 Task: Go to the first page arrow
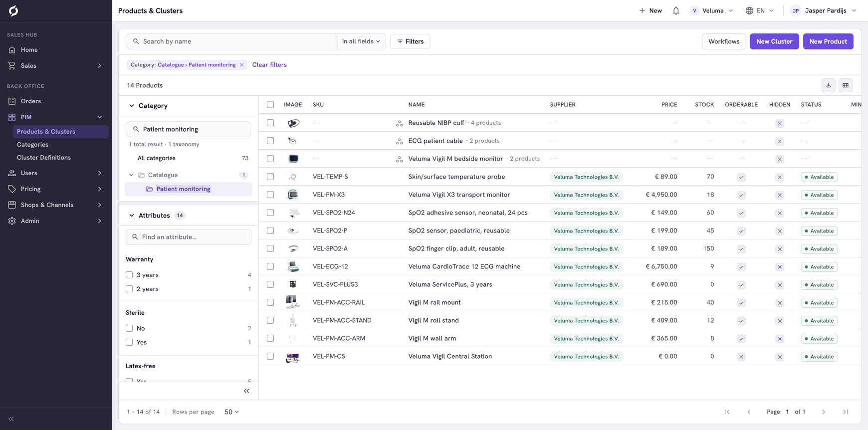point(727,412)
